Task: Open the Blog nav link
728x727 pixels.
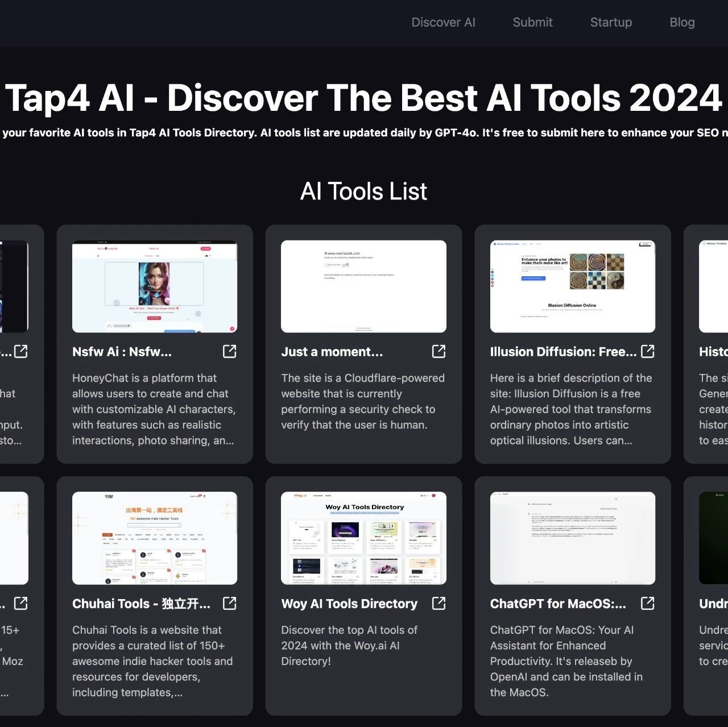Action: (682, 22)
